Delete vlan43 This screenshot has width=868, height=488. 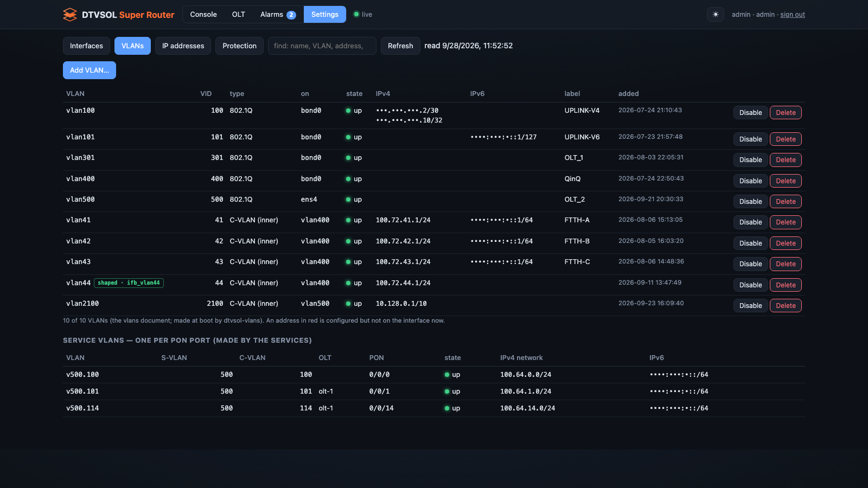click(x=786, y=264)
